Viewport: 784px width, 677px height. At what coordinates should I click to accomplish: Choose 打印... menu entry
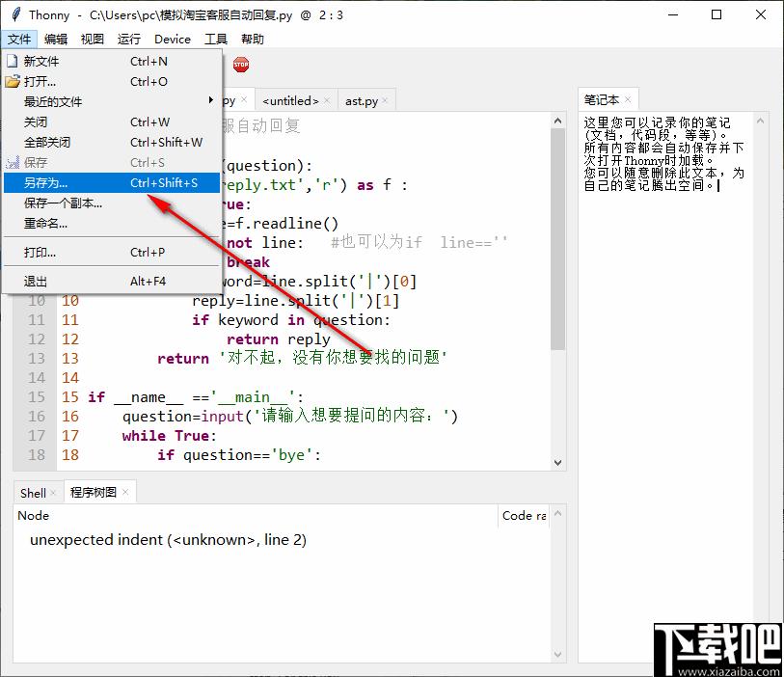112,252
